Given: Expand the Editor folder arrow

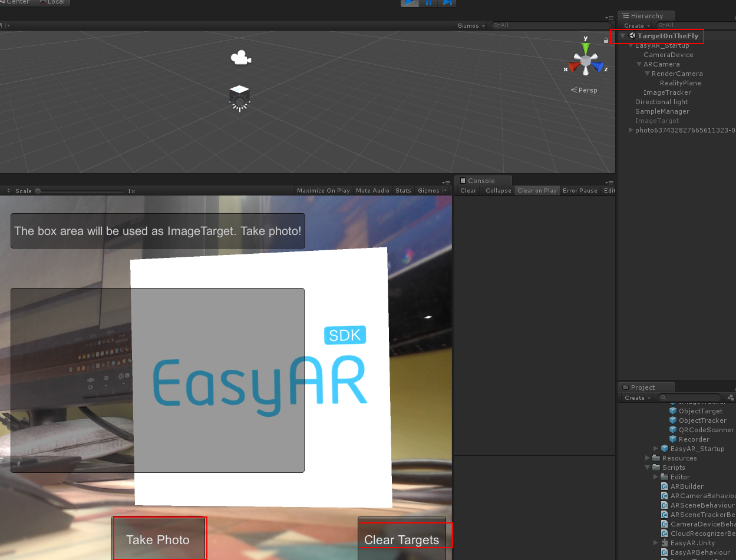Looking at the screenshot, I should tap(656, 477).
